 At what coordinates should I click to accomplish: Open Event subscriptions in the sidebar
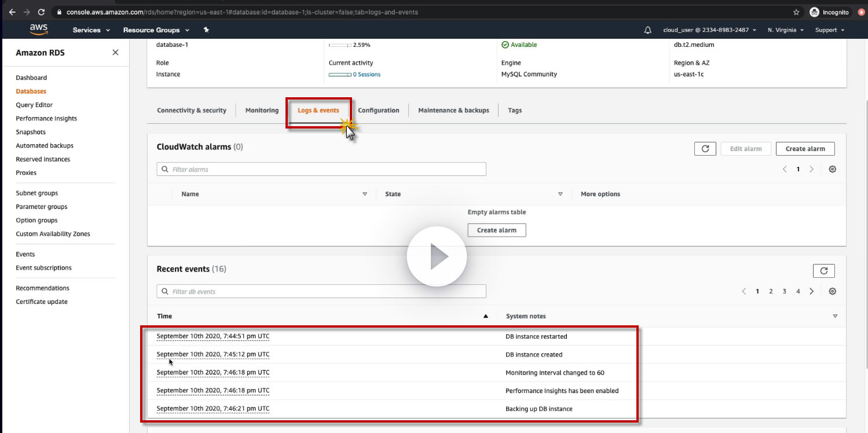(x=44, y=268)
